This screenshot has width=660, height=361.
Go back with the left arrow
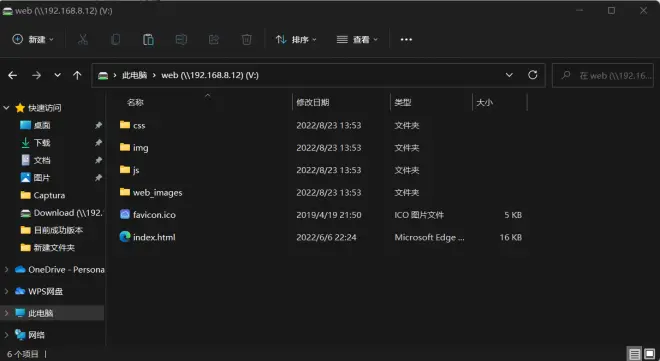coord(13,75)
